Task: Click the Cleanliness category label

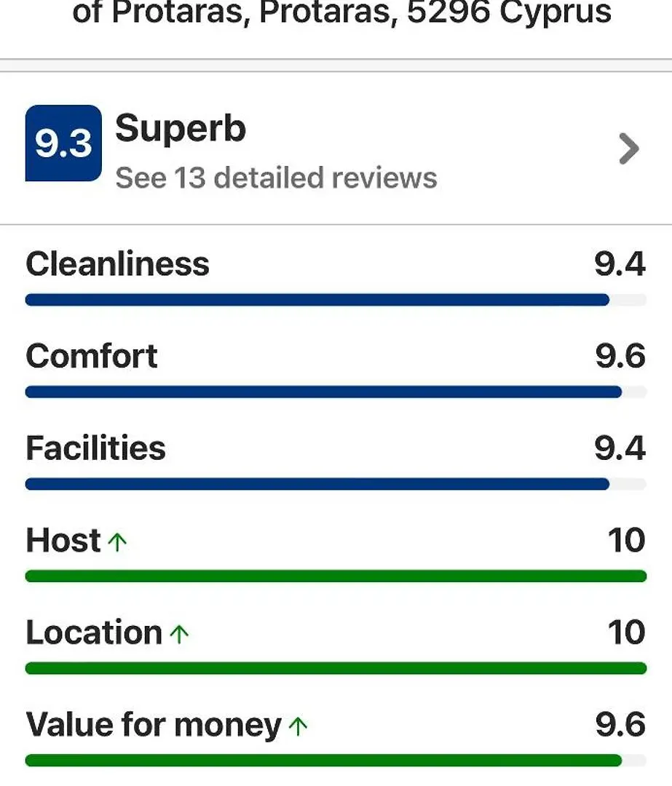Action: [x=117, y=263]
